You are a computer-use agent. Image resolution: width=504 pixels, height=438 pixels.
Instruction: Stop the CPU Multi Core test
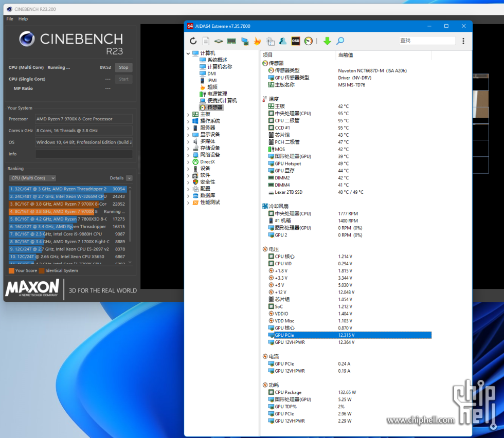(x=123, y=67)
